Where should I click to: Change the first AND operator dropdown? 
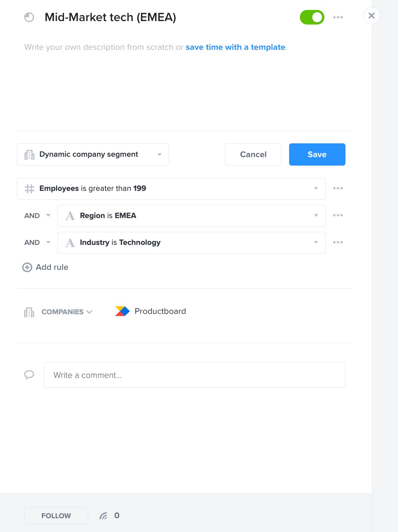[x=37, y=215]
